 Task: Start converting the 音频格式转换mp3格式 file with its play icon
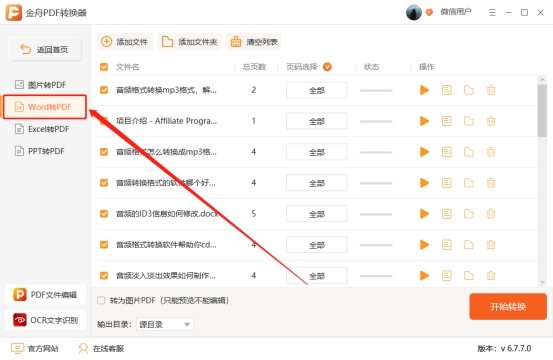[424, 90]
